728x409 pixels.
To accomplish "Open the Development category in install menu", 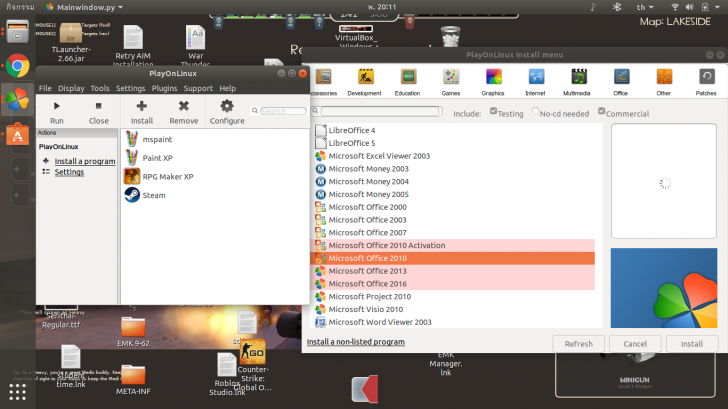I will tap(365, 82).
